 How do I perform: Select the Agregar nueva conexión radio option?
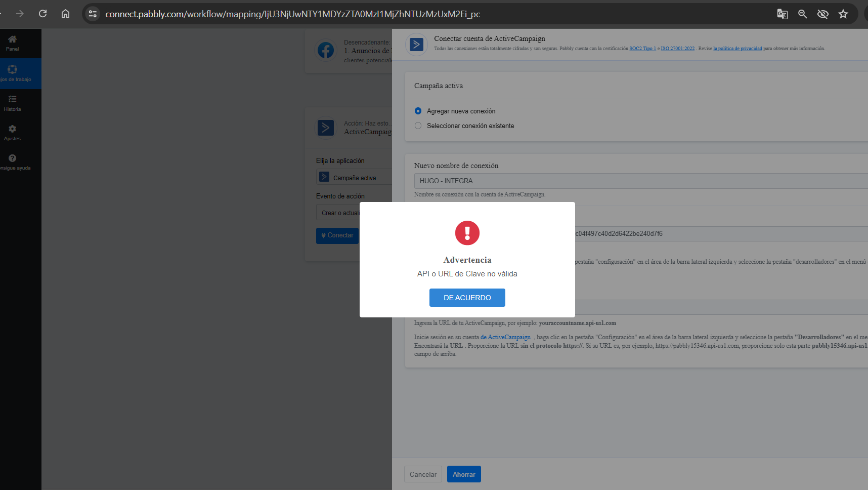click(418, 111)
